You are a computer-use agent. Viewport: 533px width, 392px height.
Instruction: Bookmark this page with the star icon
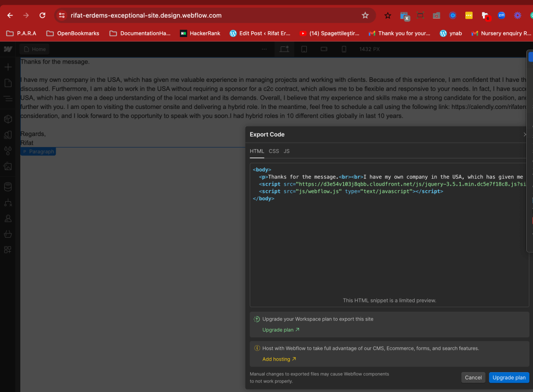click(x=365, y=15)
